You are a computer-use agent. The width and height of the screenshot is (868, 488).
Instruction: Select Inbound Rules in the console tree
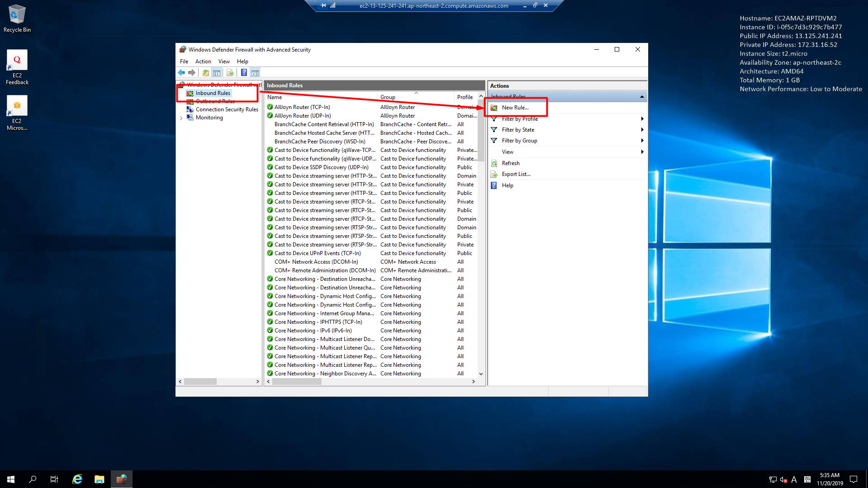coord(213,93)
